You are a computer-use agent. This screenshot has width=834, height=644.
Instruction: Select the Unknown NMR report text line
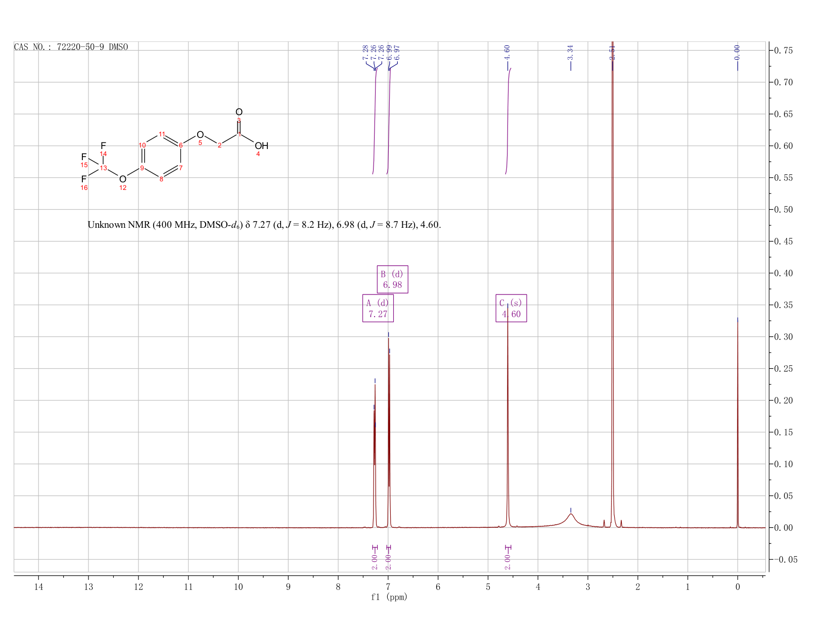[264, 225]
